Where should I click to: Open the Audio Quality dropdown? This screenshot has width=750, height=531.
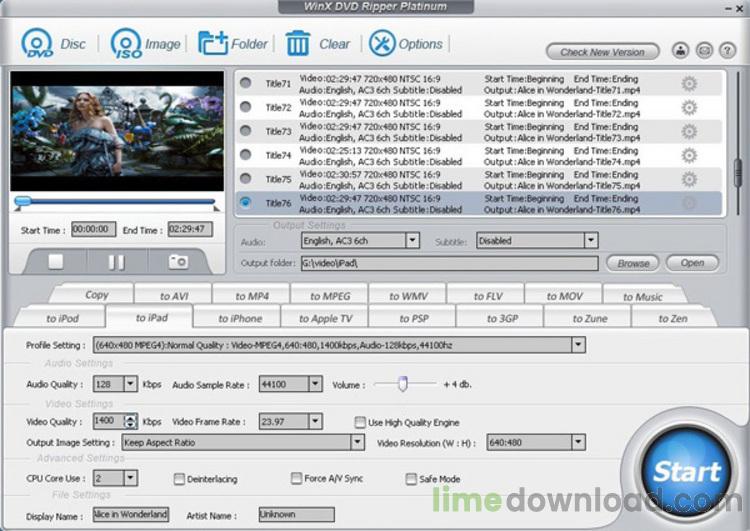(x=130, y=384)
